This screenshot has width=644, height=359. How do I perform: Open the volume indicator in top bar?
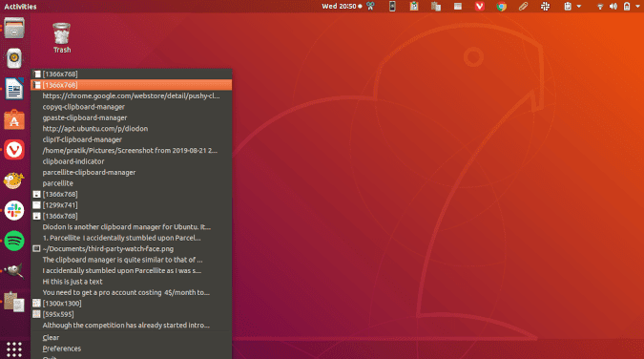tap(613, 6)
